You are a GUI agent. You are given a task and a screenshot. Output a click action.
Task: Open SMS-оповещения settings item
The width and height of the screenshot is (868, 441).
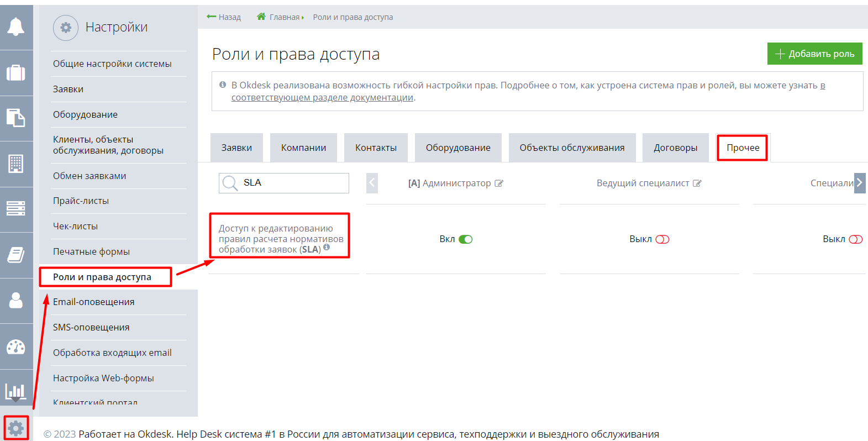point(91,327)
